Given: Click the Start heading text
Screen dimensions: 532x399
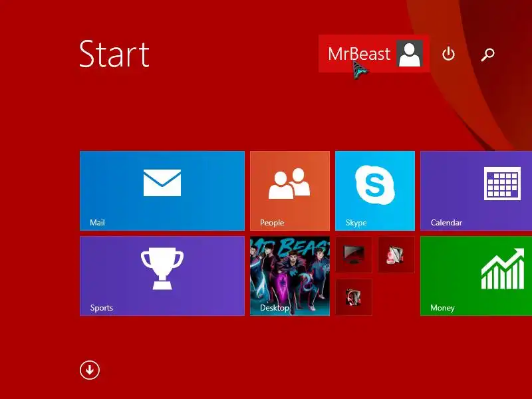Looking at the screenshot, I should [x=114, y=55].
